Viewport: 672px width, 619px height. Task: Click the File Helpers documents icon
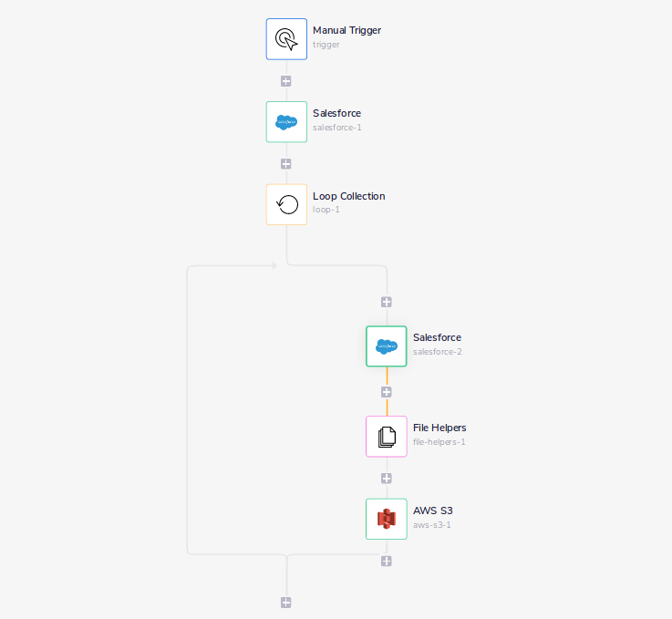[x=387, y=437]
